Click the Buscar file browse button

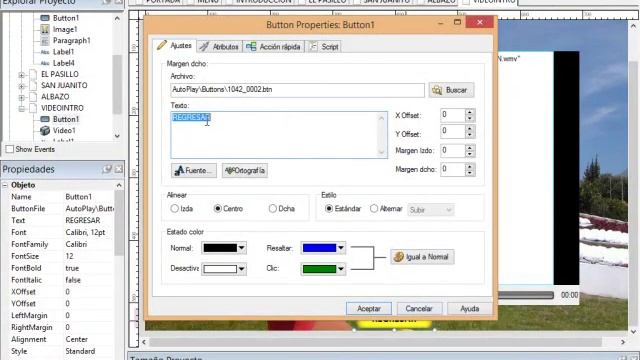[451, 90]
